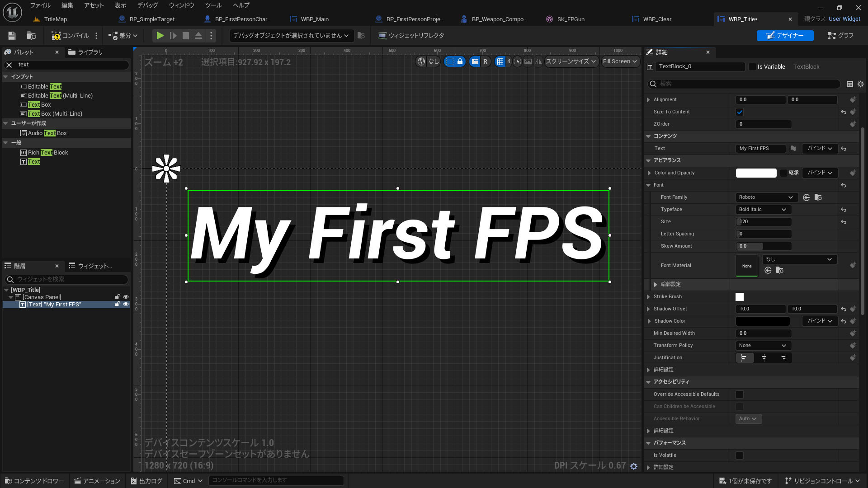Select center text justification
868x488 pixels.
(764, 358)
